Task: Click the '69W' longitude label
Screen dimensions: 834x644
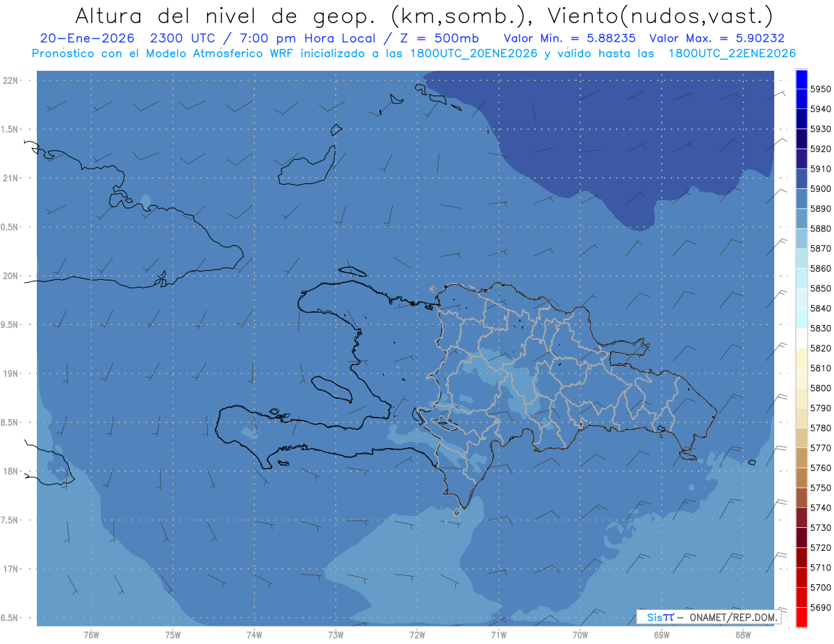Action: [662, 634]
